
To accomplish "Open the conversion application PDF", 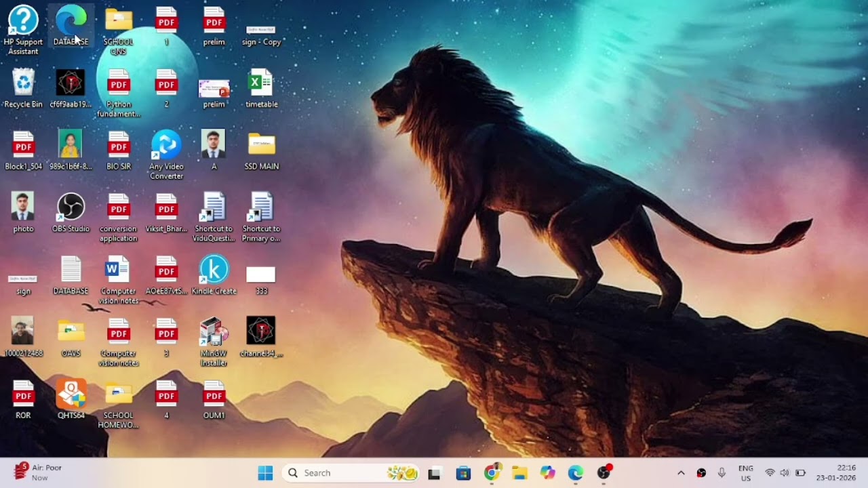I will (x=119, y=218).
